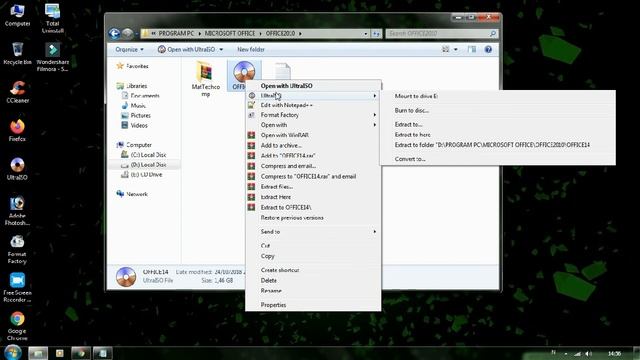Open the address bar history dropdown

click(x=366, y=33)
